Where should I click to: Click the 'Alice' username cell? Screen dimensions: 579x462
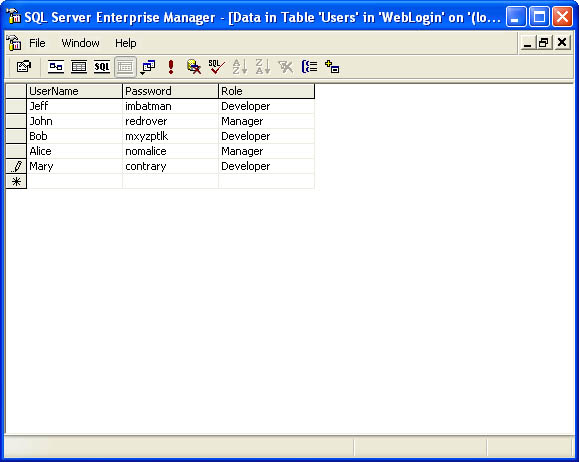coord(74,151)
